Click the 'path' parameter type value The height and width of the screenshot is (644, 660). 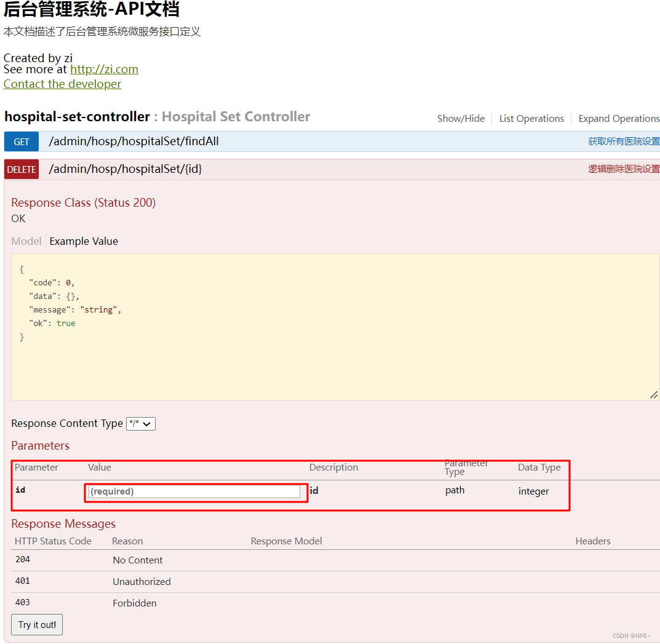[455, 490]
